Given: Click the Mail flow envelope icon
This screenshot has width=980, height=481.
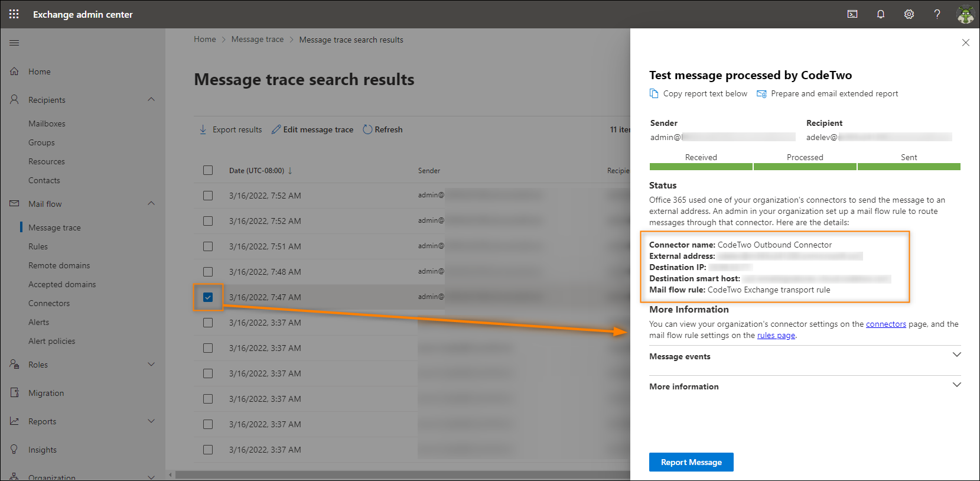Looking at the screenshot, I should coord(14,204).
